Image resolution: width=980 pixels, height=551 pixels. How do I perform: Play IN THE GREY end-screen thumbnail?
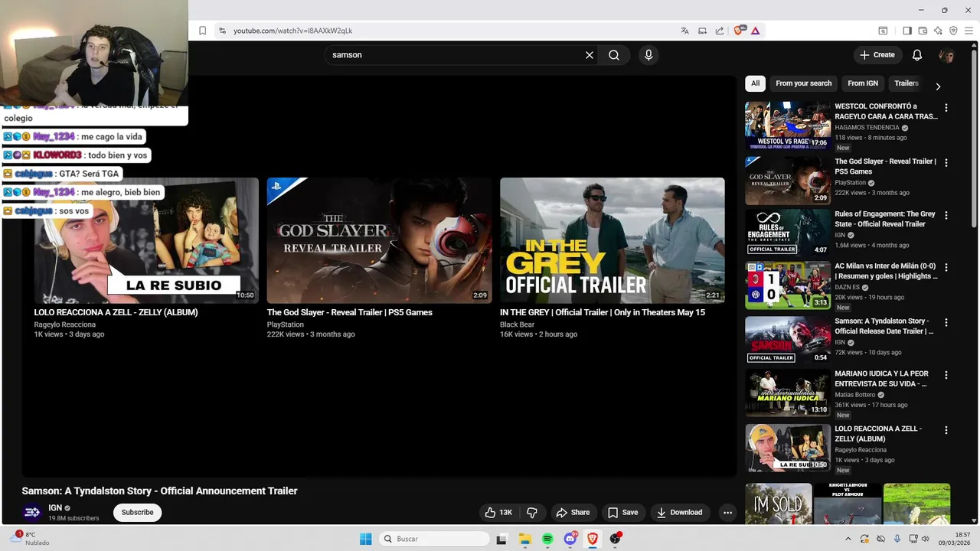[x=612, y=240]
